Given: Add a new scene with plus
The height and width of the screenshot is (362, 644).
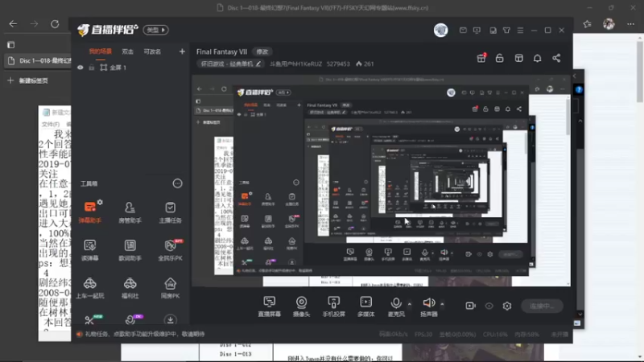Looking at the screenshot, I should pos(182,51).
